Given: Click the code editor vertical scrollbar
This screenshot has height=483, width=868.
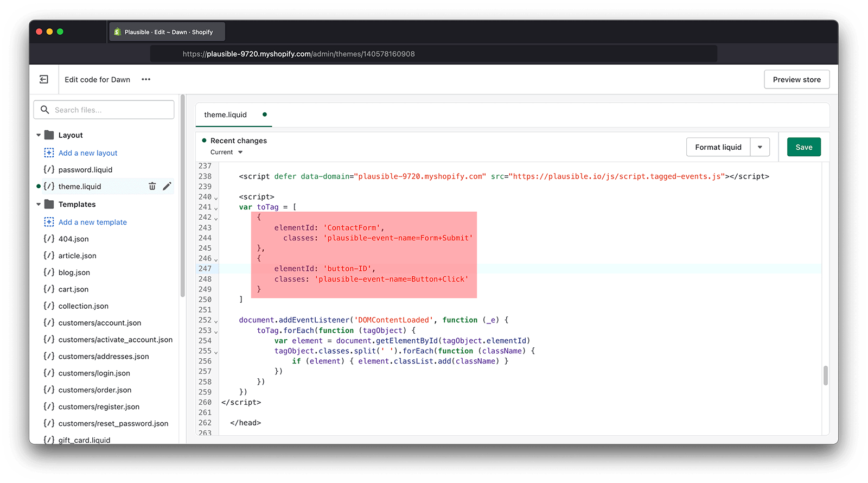Looking at the screenshot, I should coord(825,375).
